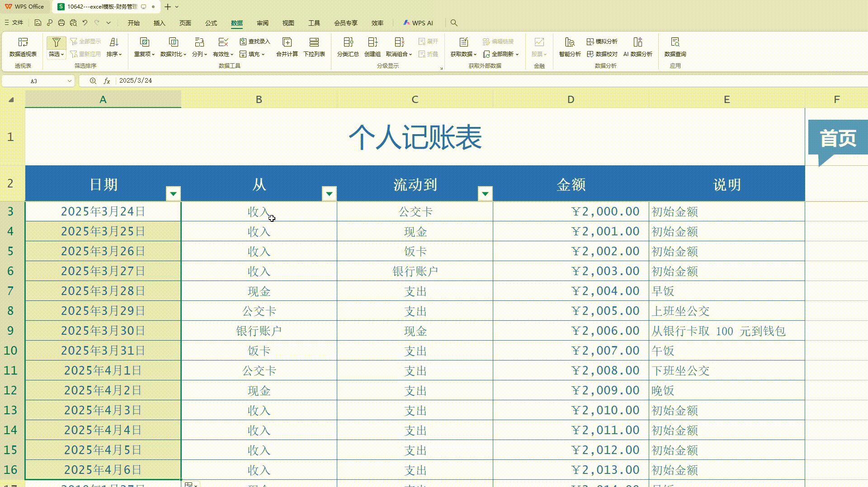Open a new tab with plus button
Image resolution: width=868 pixels, height=487 pixels.
point(168,7)
